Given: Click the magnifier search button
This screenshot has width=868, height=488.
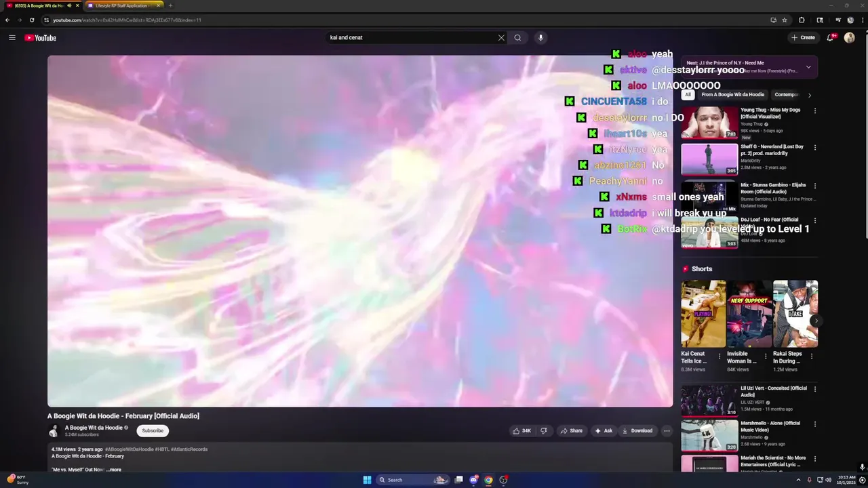Looking at the screenshot, I should [x=517, y=38].
